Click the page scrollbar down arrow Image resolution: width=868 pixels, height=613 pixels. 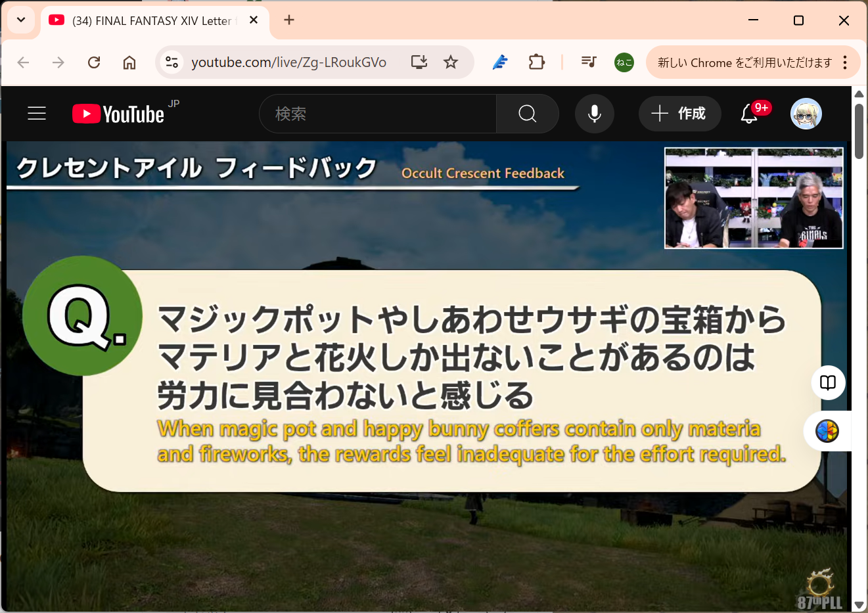coord(859,605)
